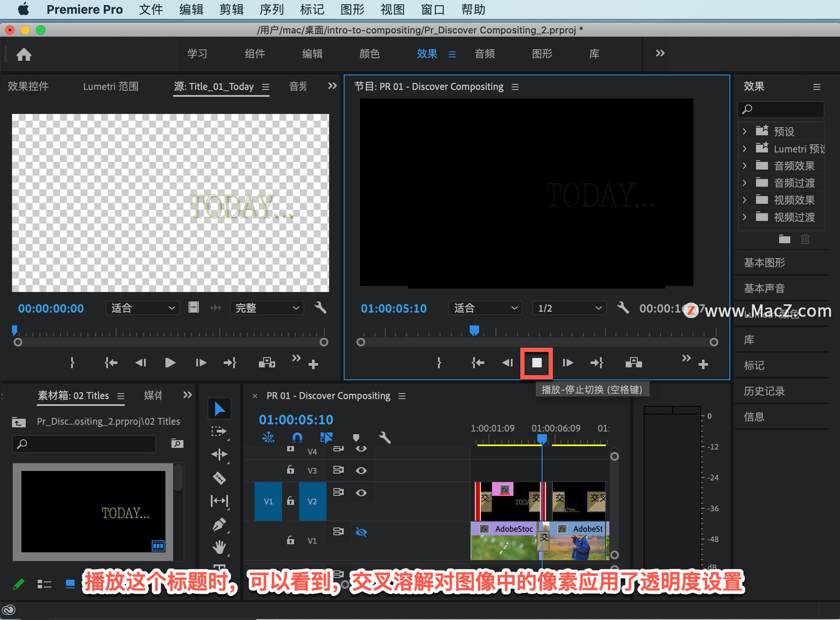This screenshot has height=620, width=840.
Task: Toggle V3 track lock
Action: point(290,470)
